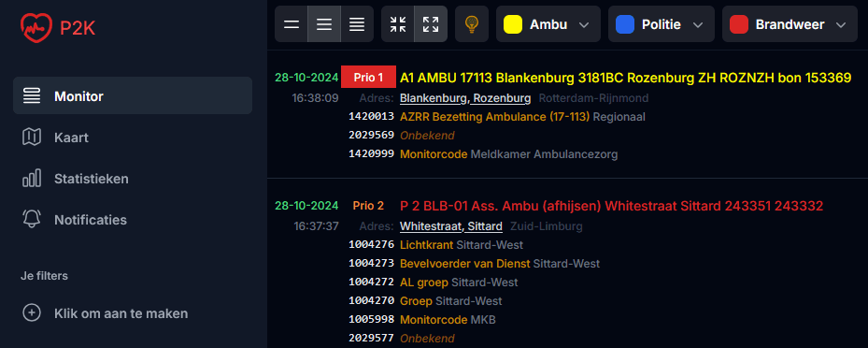This screenshot has height=348, width=868.
Task: Open the Monitor menu item
Action: coord(133,95)
